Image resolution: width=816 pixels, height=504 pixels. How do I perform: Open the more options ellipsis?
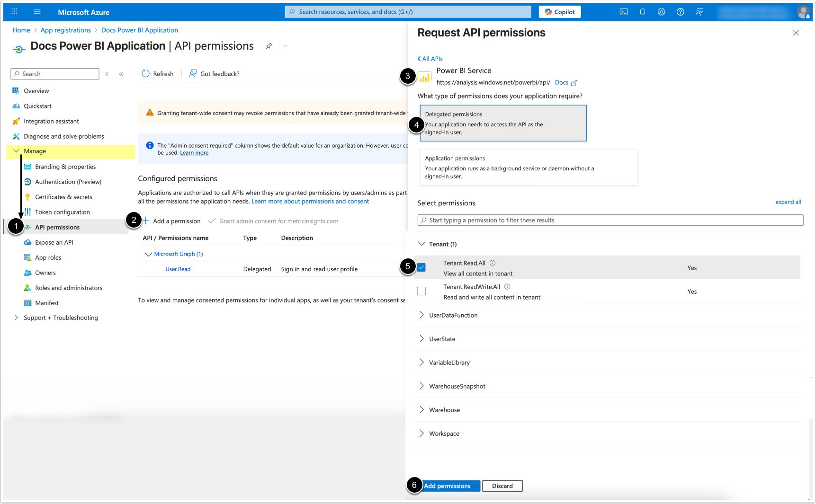[284, 46]
